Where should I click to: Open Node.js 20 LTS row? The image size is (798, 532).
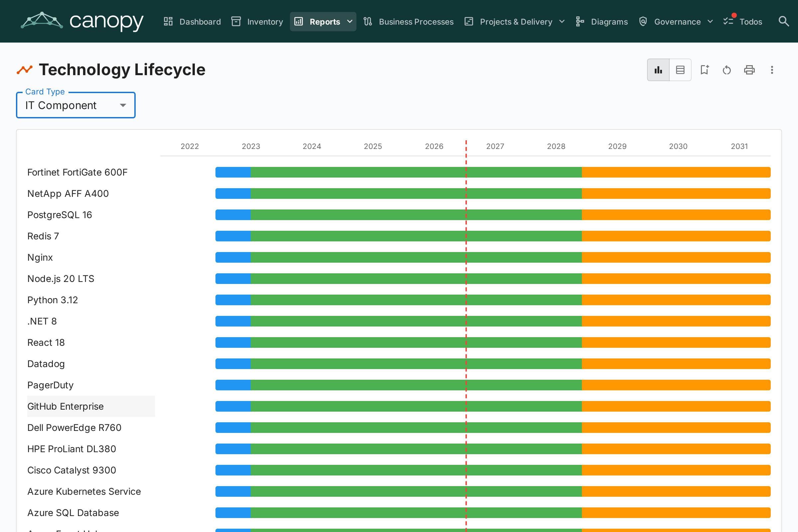[x=61, y=279]
